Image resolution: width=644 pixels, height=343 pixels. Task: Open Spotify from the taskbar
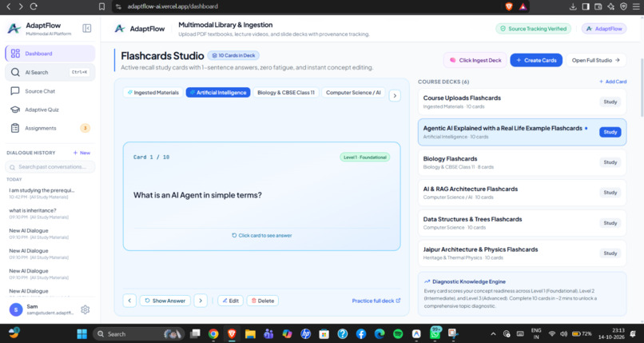click(x=398, y=334)
